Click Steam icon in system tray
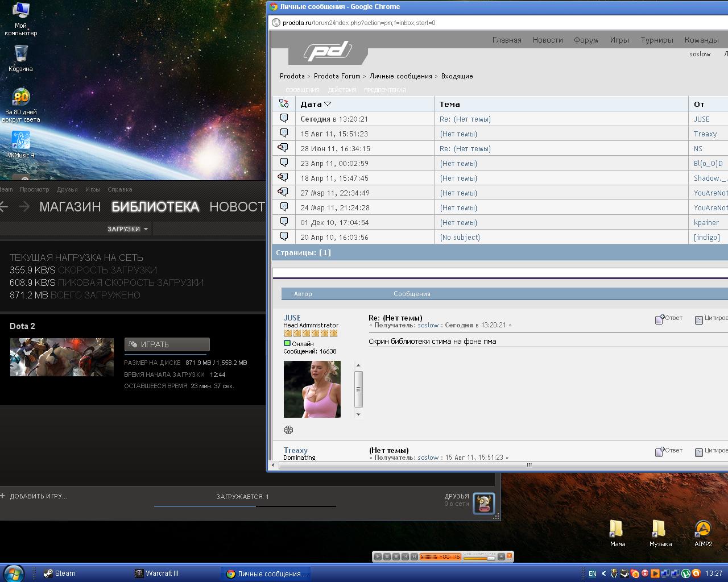 tap(624, 573)
